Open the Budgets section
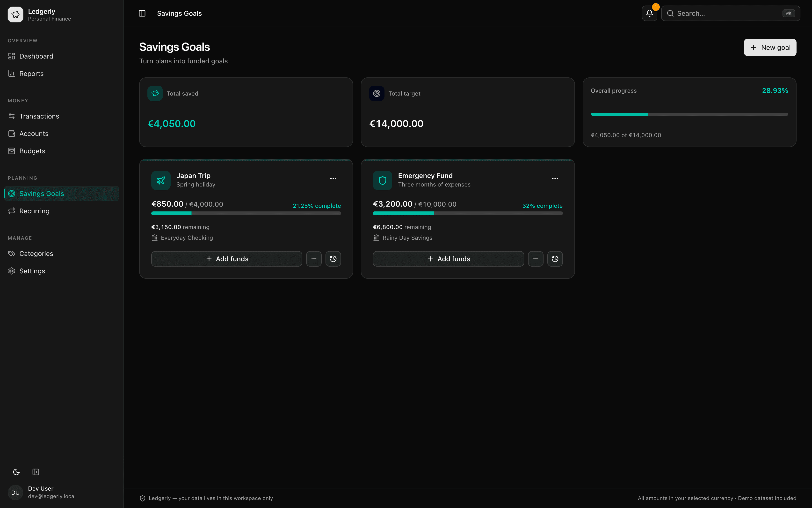The width and height of the screenshot is (812, 508). coord(61,151)
